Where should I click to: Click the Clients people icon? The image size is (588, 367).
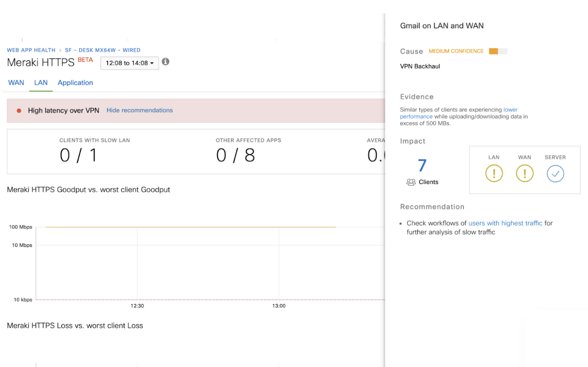(x=411, y=182)
